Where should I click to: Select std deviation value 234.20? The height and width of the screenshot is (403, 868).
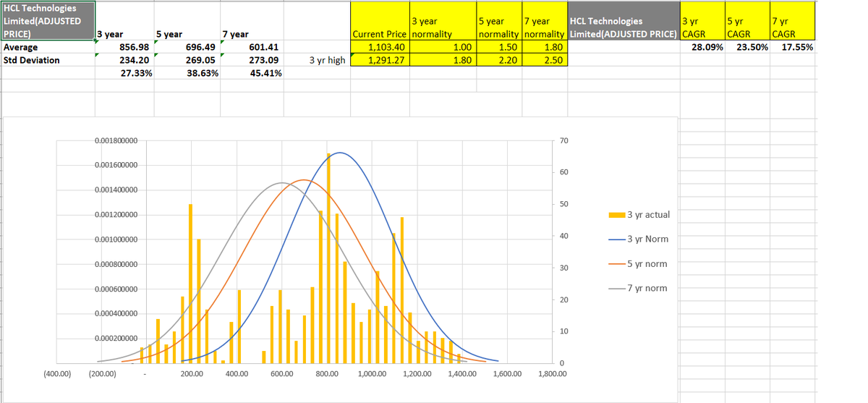click(125, 60)
